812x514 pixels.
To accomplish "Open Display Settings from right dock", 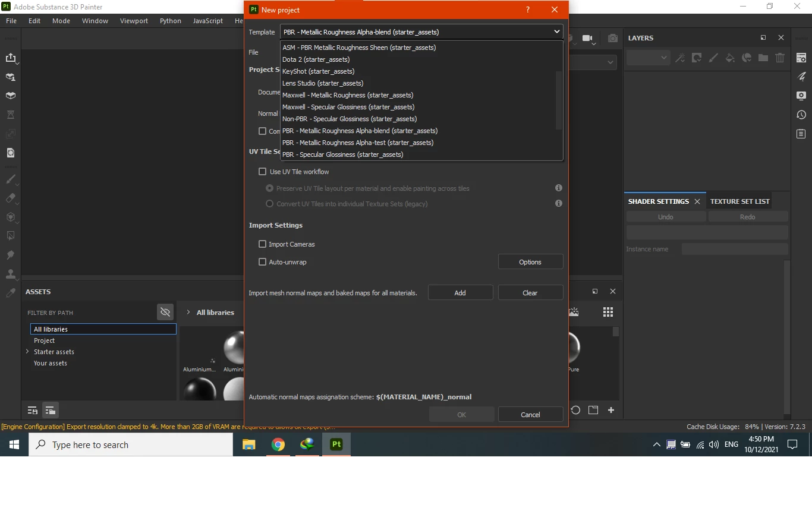I will (x=801, y=96).
